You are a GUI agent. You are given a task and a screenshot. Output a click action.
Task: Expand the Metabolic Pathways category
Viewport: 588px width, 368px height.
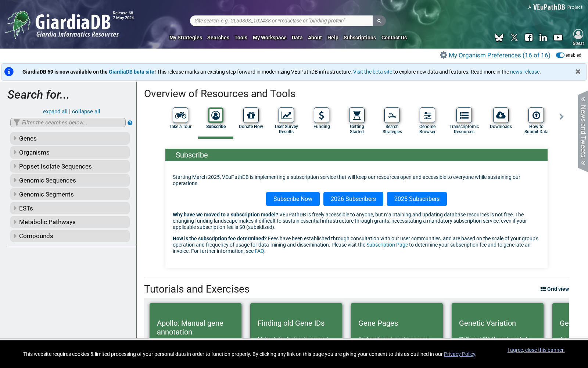coord(70,222)
